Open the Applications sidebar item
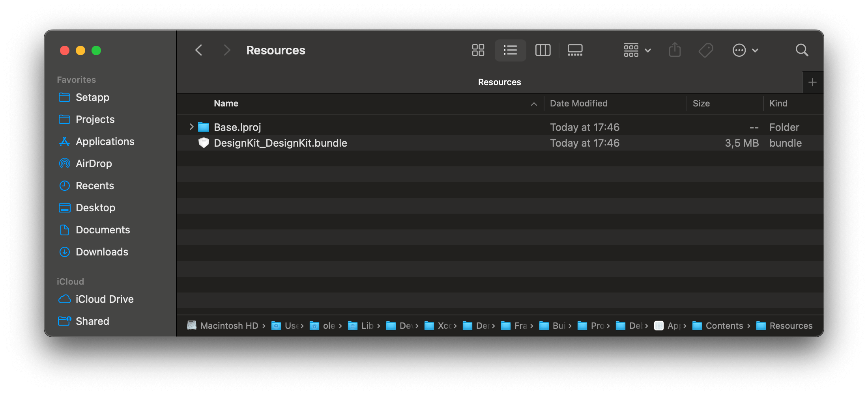The image size is (868, 395). tap(105, 141)
